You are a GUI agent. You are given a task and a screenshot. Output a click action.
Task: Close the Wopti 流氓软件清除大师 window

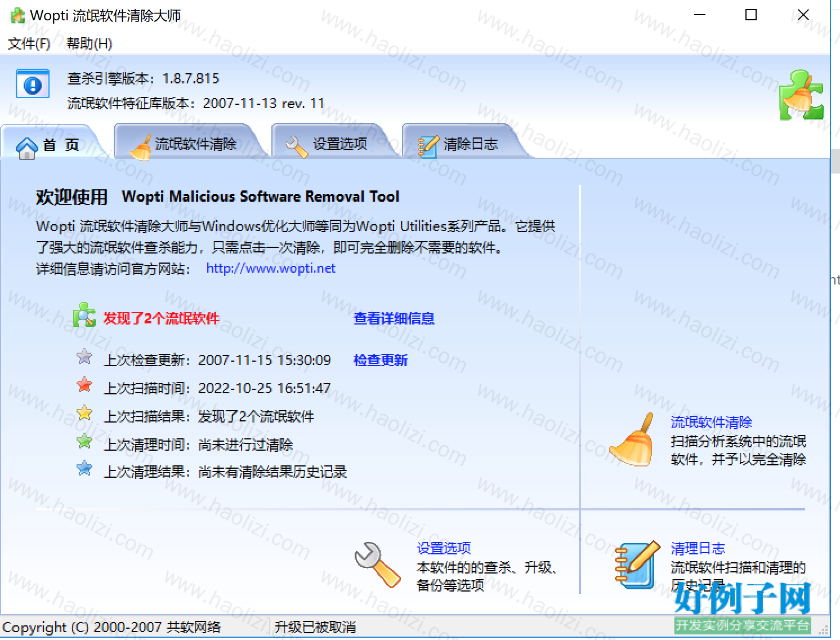click(803, 15)
